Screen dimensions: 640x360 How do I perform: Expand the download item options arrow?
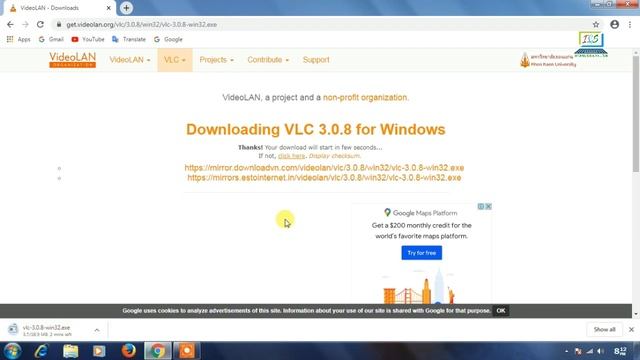[97, 330]
